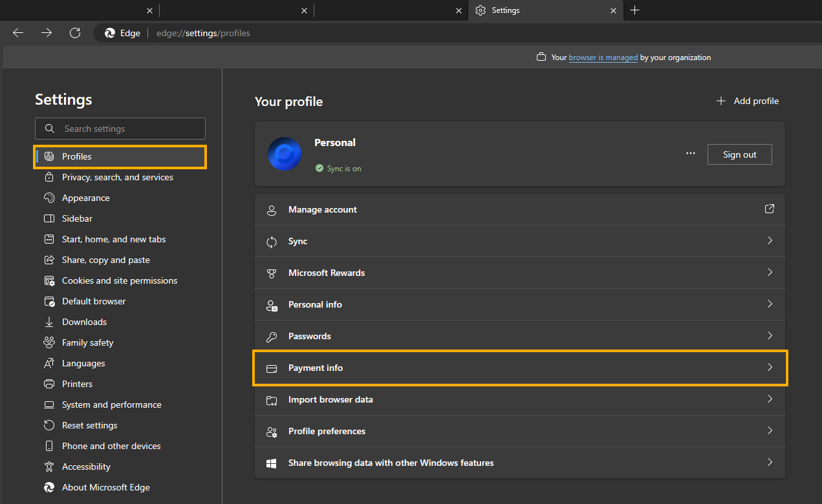822x504 pixels.
Task: Close the Settings tab
Action: click(x=614, y=10)
